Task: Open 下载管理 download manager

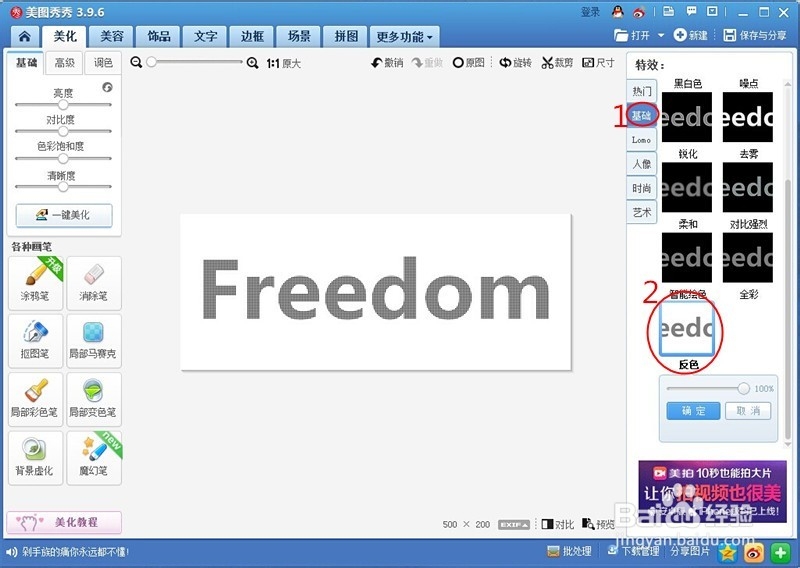Action: 633,551
